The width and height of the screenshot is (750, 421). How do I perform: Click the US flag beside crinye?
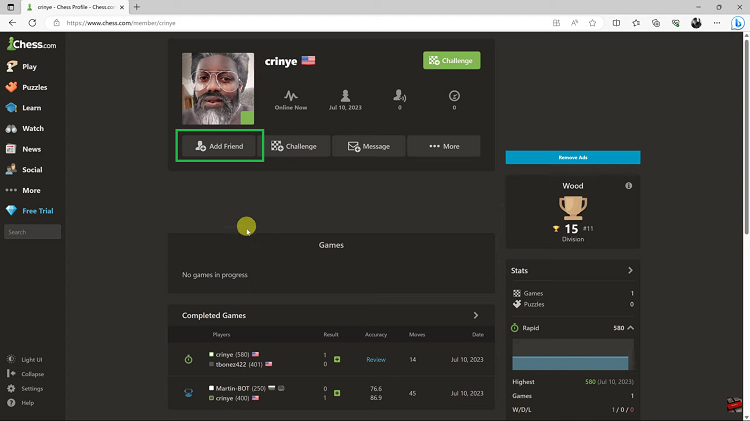309,60
